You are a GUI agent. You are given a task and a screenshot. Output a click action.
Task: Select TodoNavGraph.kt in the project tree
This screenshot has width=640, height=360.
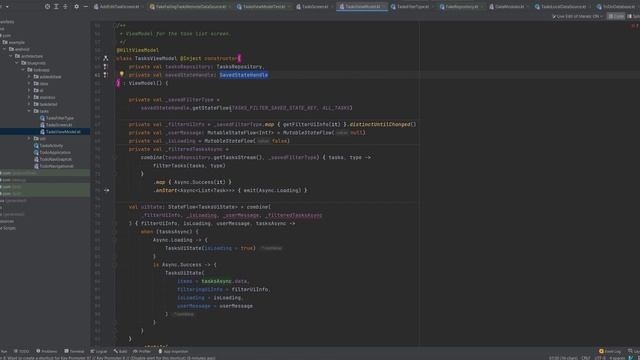click(x=53, y=160)
